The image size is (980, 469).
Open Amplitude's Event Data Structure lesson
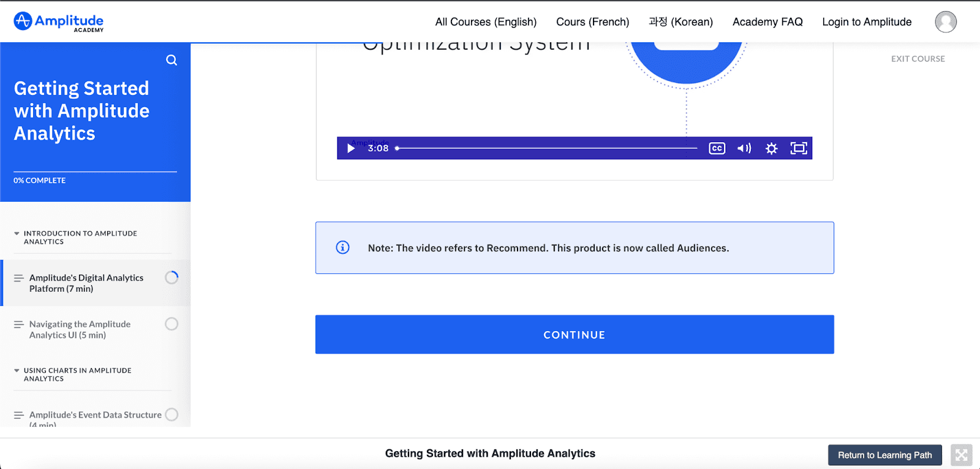click(96, 417)
